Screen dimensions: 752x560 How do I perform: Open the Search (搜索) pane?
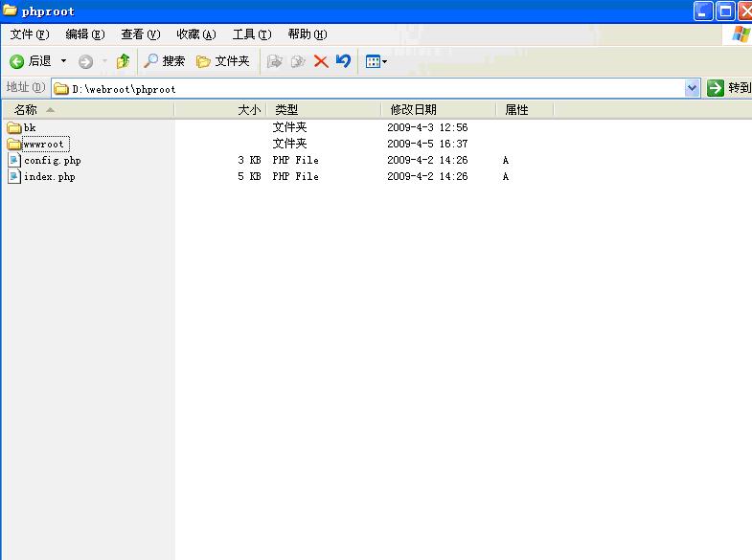tap(164, 61)
